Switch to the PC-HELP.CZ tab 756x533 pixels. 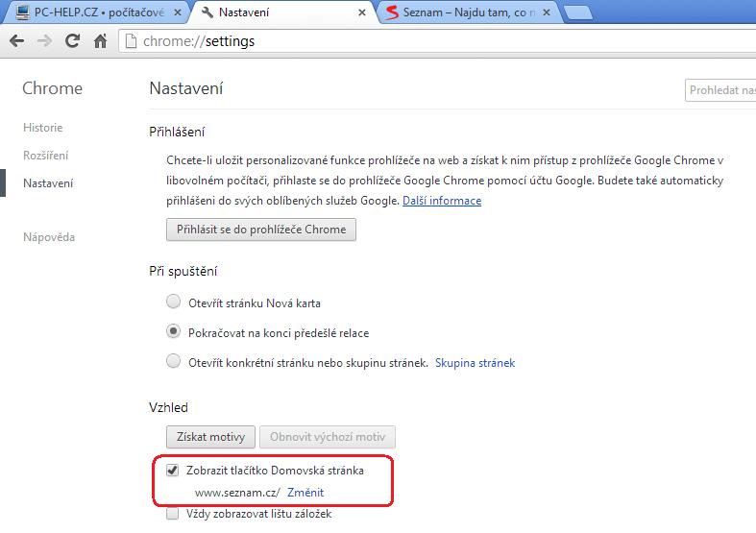click(94, 12)
